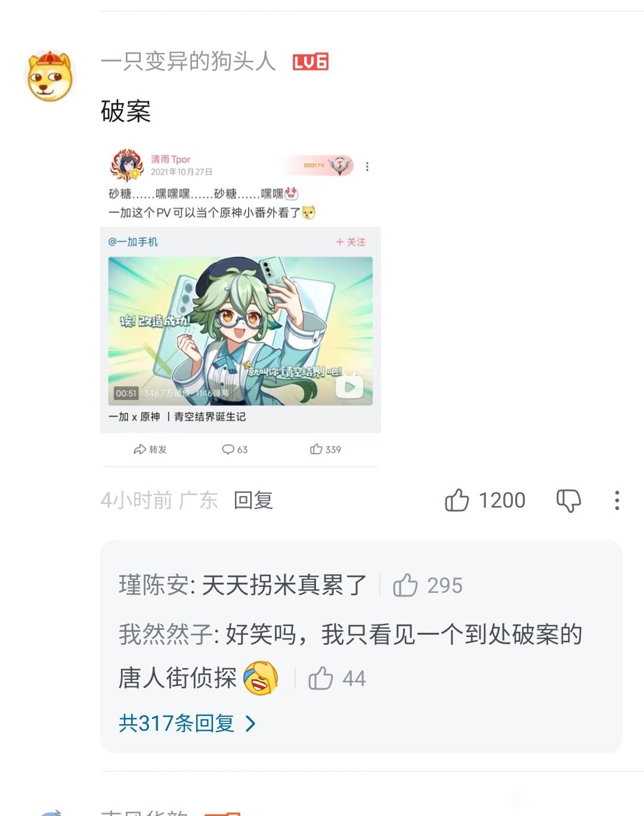Like the comment with 1200 likes
This screenshot has height=816, width=644.
[457, 500]
